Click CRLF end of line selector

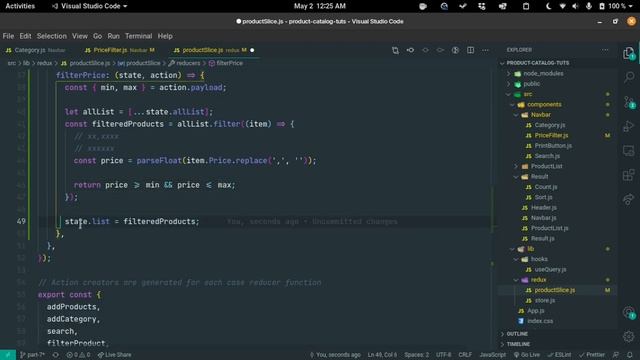click(x=465, y=355)
